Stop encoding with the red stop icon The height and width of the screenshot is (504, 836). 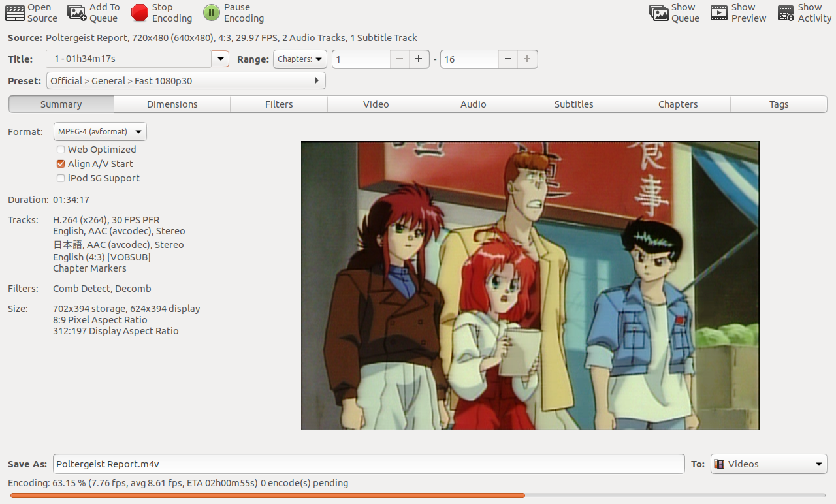140,12
